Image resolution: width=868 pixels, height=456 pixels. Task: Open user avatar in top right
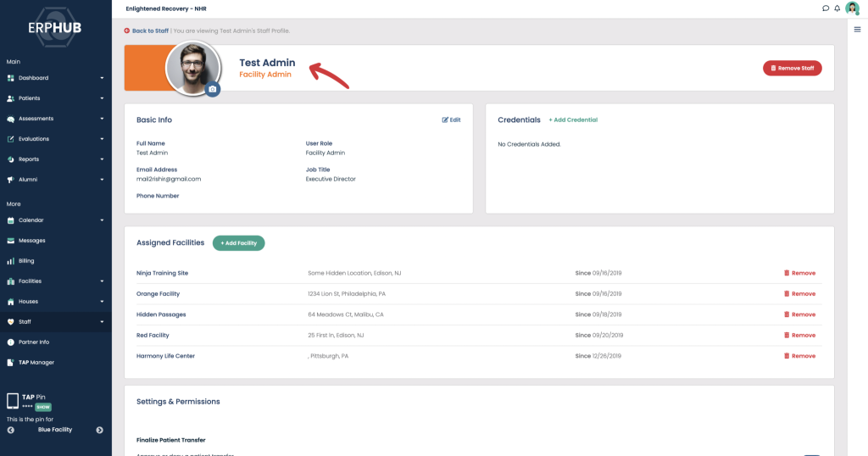point(852,8)
